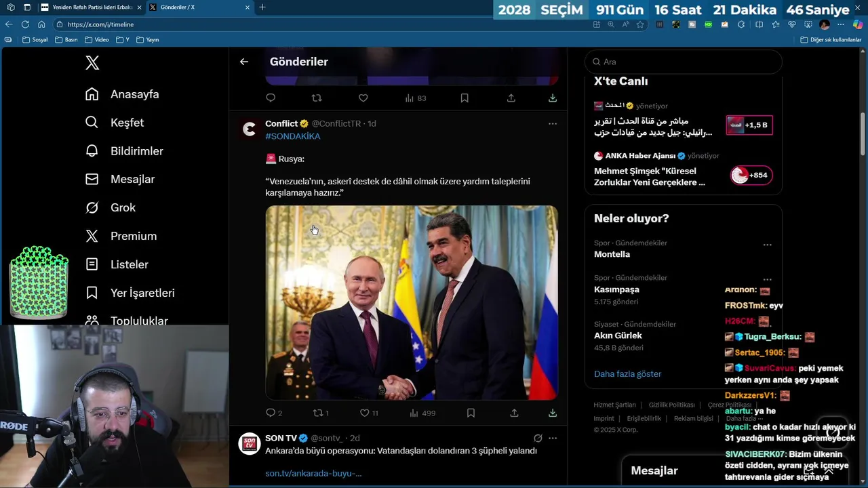Open the Kasımpaşa trend
868x488 pixels.
click(616, 289)
